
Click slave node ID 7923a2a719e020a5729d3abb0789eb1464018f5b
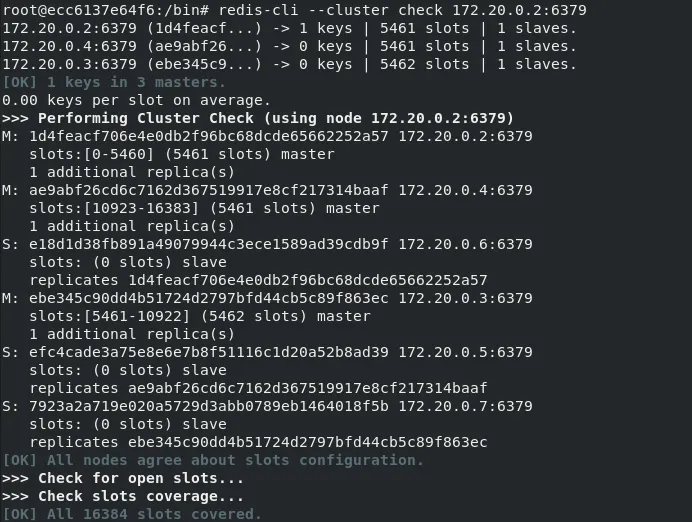(209, 406)
